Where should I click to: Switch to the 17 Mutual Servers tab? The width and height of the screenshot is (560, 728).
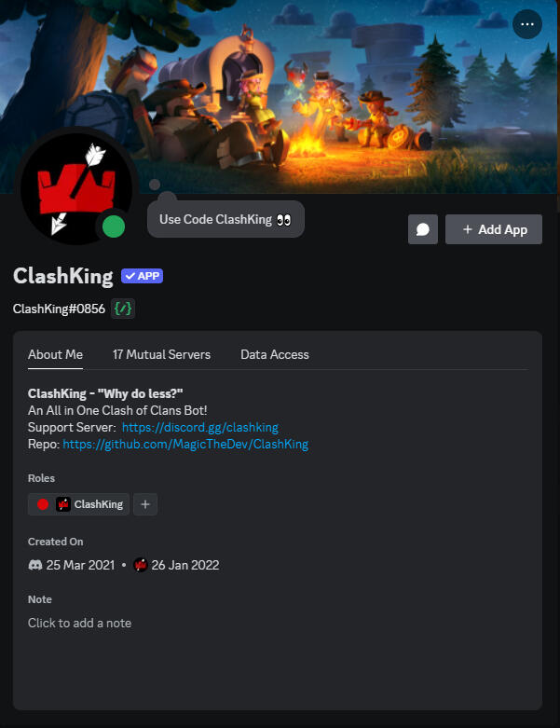pos(161,355)
